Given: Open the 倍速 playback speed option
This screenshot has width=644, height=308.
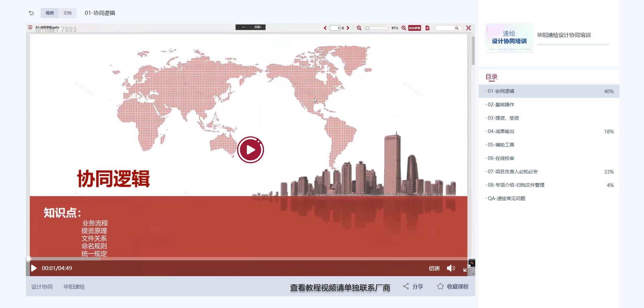Looking at the screenshot, I should [x=434, y=268].
